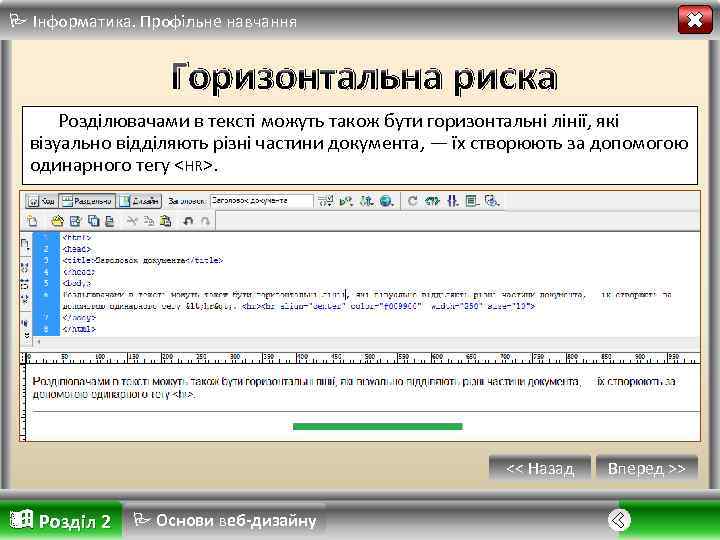Viewport: 720px width, 540px height.
Task: Click the document list icon before the last toolbar icon
Action: [472, 201]
